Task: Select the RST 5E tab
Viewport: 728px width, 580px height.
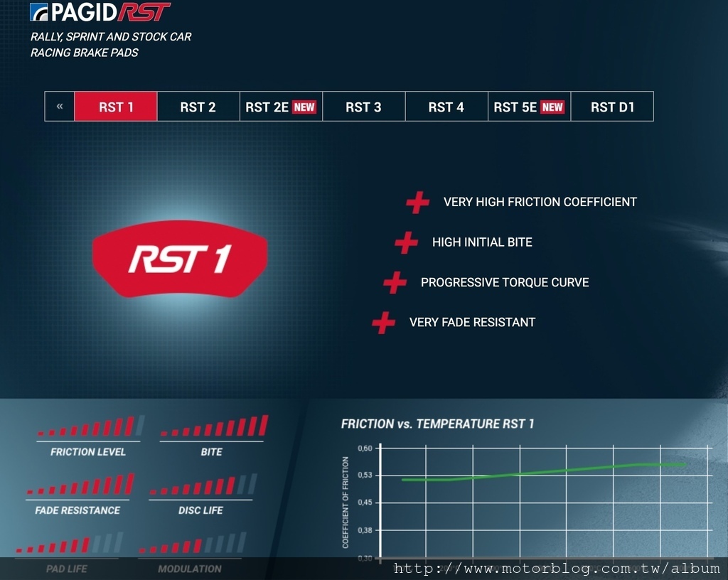Action: coord(529,107)
